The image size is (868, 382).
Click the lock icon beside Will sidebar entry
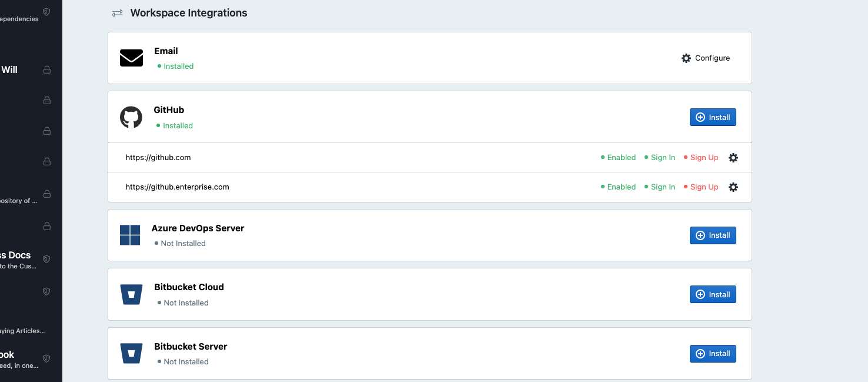pos(46,69)
